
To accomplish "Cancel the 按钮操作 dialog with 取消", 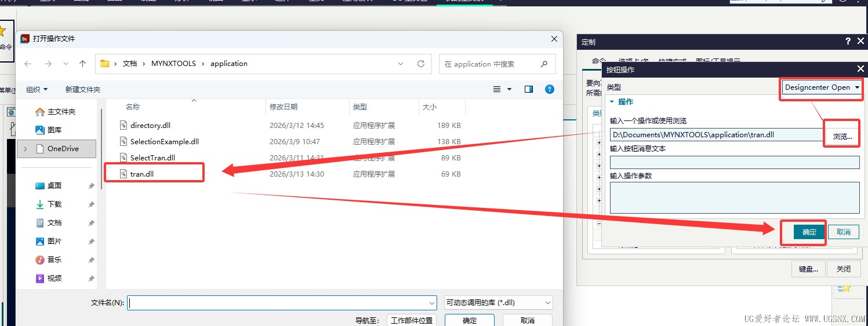I will (844, 232).
